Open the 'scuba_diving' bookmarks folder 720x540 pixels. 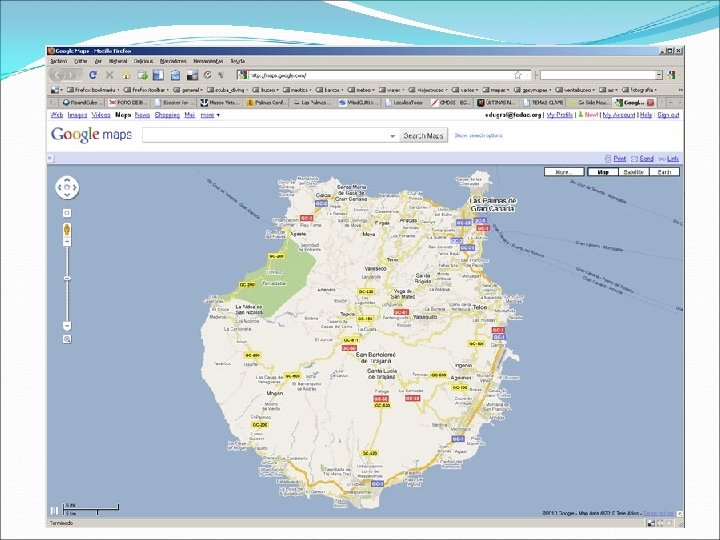coord(227,90)
